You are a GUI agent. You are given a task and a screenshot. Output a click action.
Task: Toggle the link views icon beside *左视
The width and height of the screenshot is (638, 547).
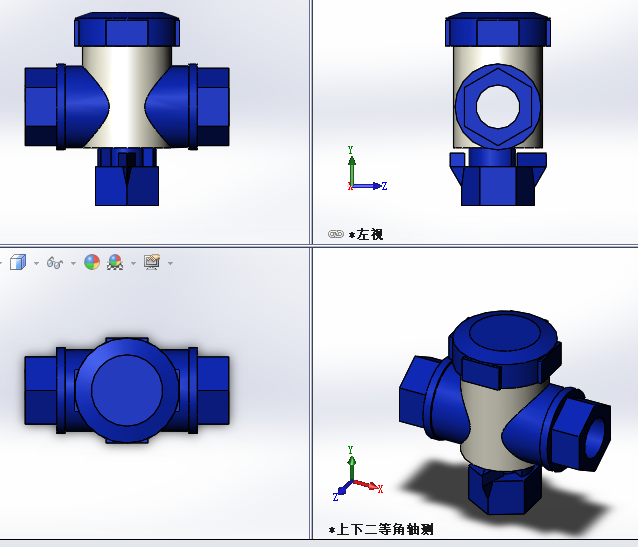tap(336, 234)
